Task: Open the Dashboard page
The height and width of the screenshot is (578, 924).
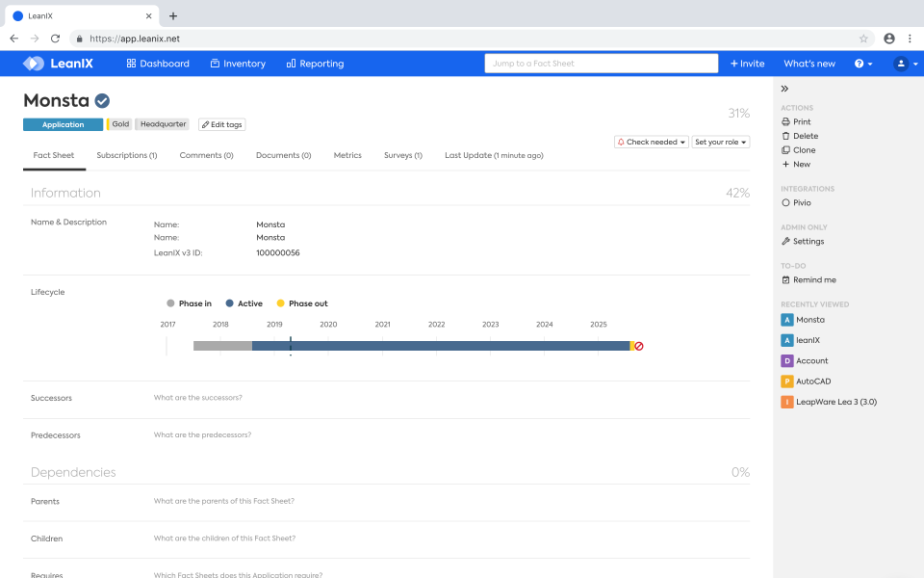Action: (x=158, y=64)
